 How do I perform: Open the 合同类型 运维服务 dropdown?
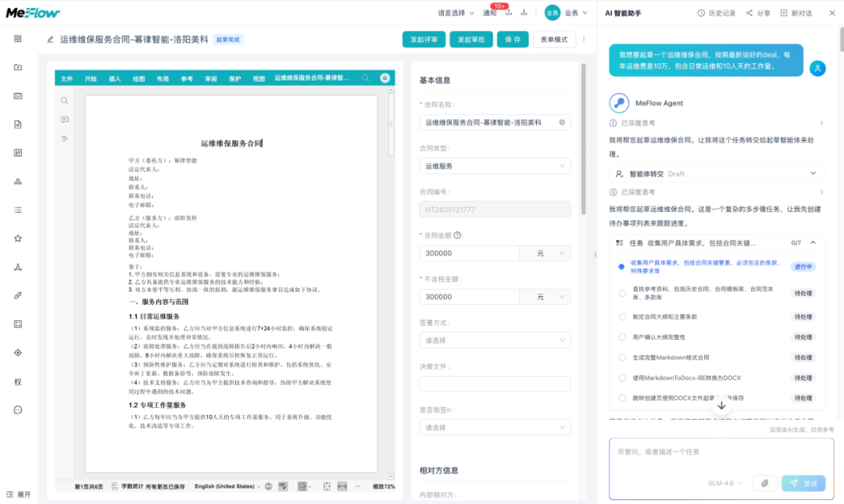pos(495,166)
